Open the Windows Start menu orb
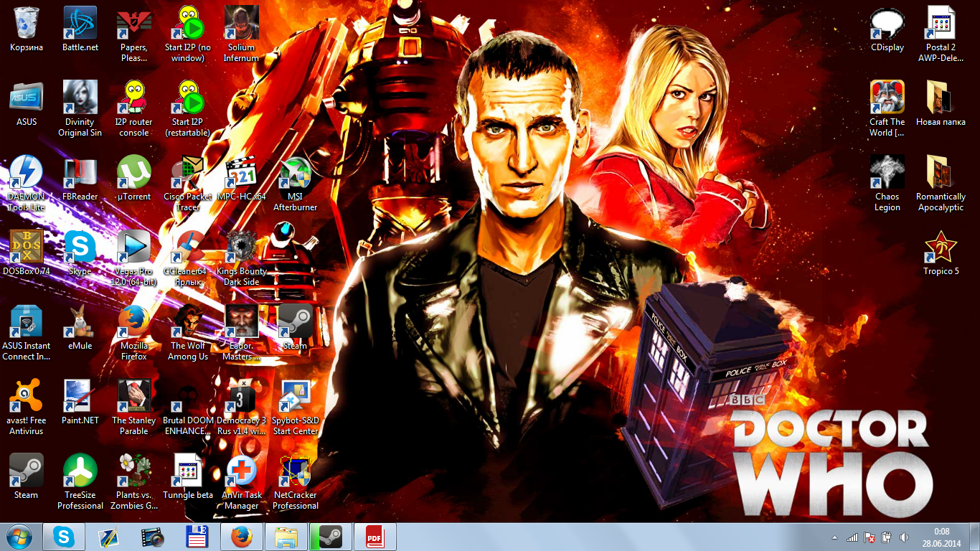 pos(19,537)
